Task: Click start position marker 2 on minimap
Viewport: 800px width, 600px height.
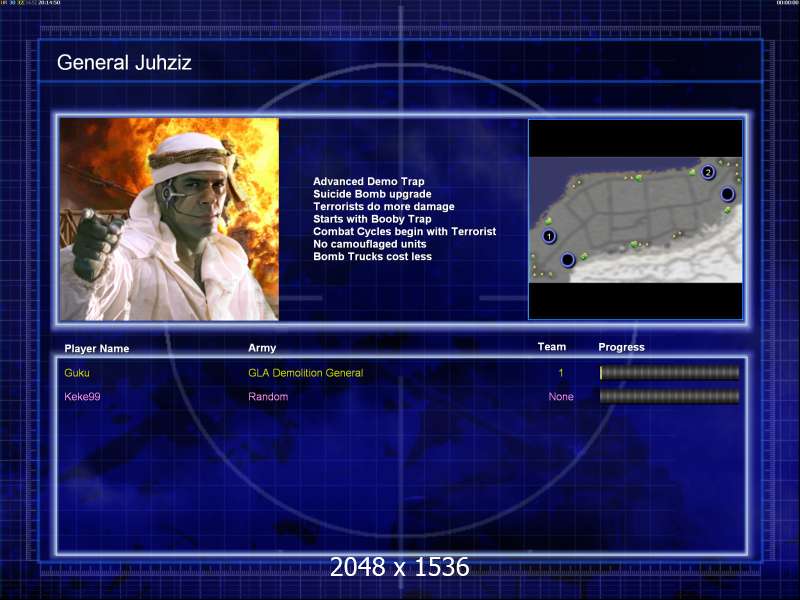Action: (x=708, y=172)
